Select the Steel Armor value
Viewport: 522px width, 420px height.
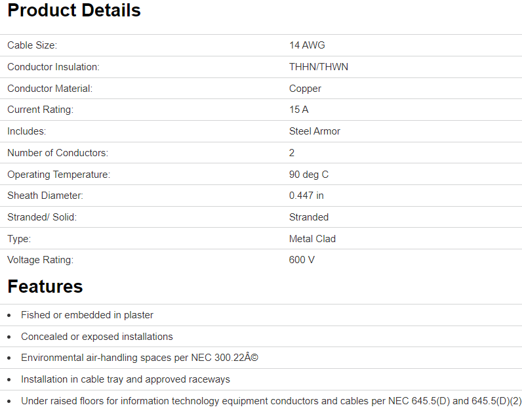315,131
